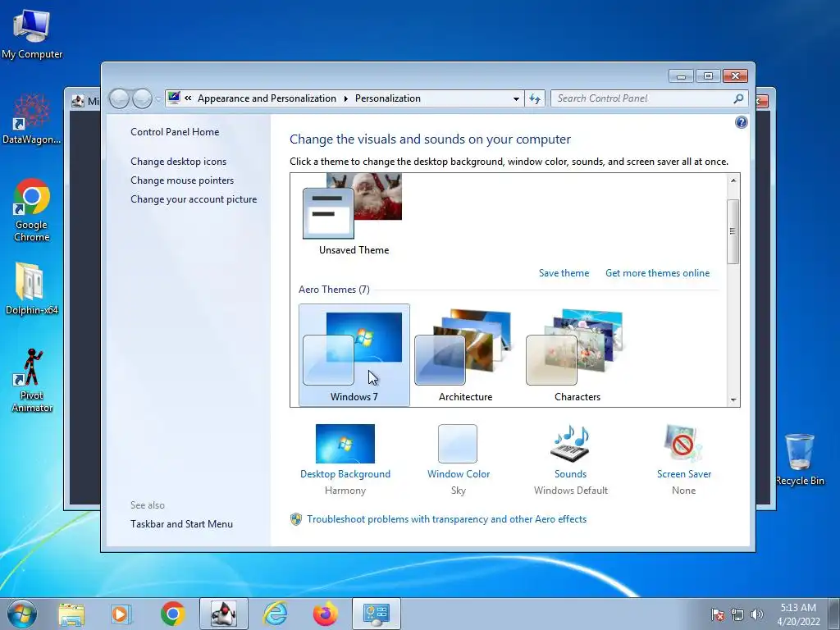Screen dimensions: 840x630
Task: Click Change your account picture link
Action: [194, 199]
